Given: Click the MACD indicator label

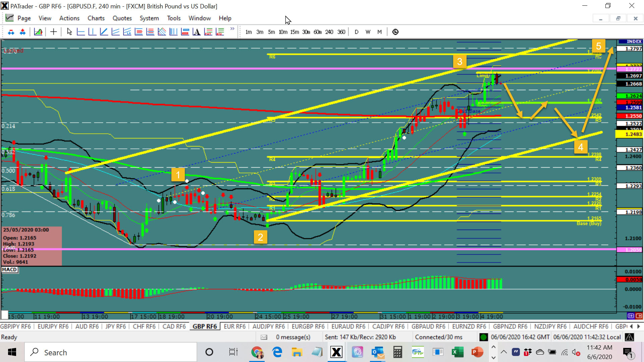Looking at the screenshot, I should [x=10, y=269].
